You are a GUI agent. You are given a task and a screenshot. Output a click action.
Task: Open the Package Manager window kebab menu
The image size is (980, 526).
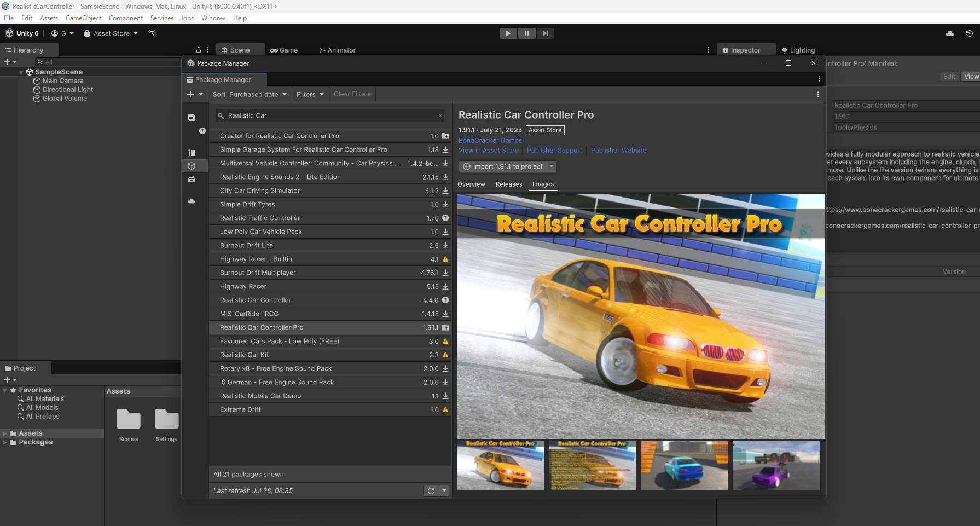820,79
